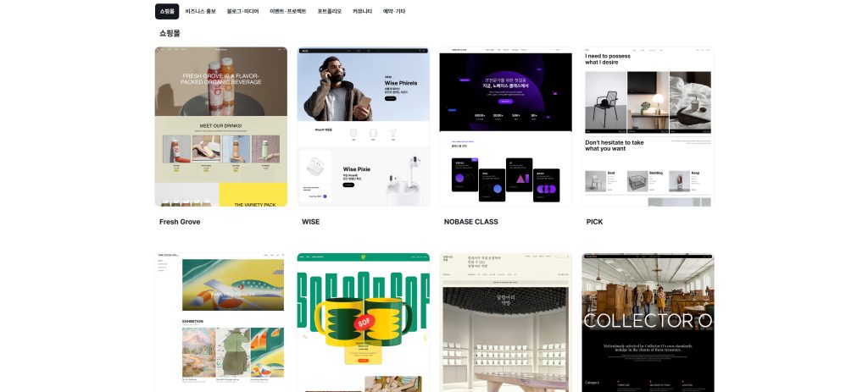This screenshot has height=392, width=868.
Task: Switch to the 비즈니스 홍보 tab
Action: (x=201, y=11)
